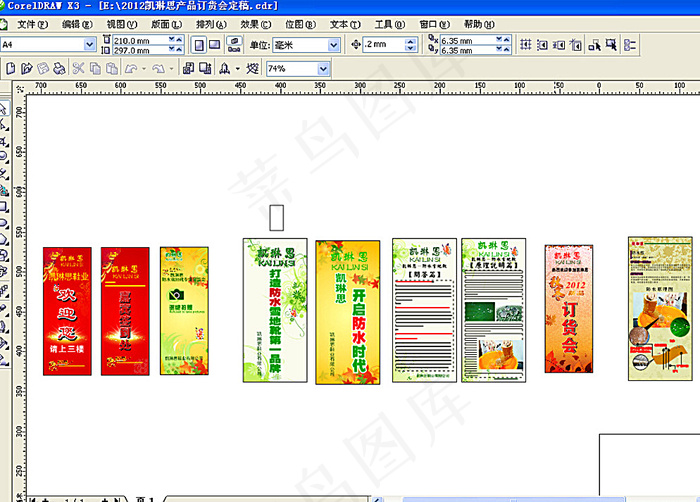
Task: Open the 文件(F) menu
Action: pos(33,24)
